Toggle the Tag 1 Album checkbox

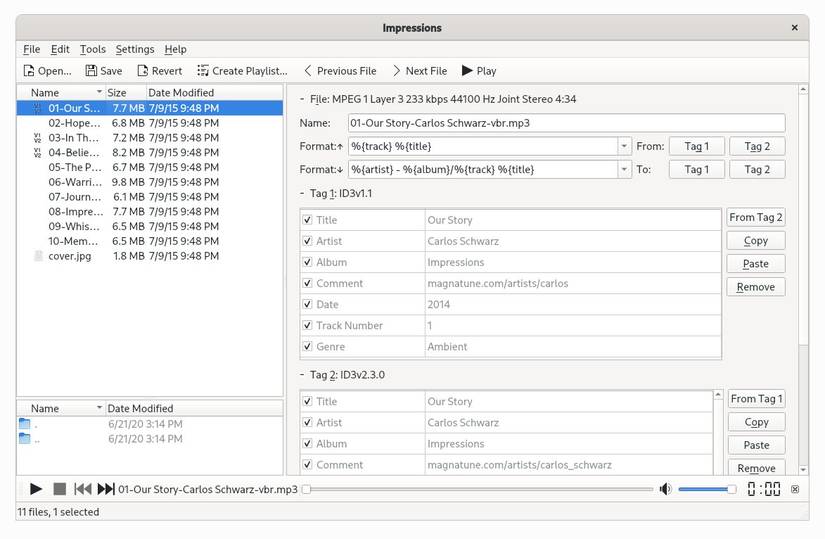pyautogui.click(x=307, y=262)
